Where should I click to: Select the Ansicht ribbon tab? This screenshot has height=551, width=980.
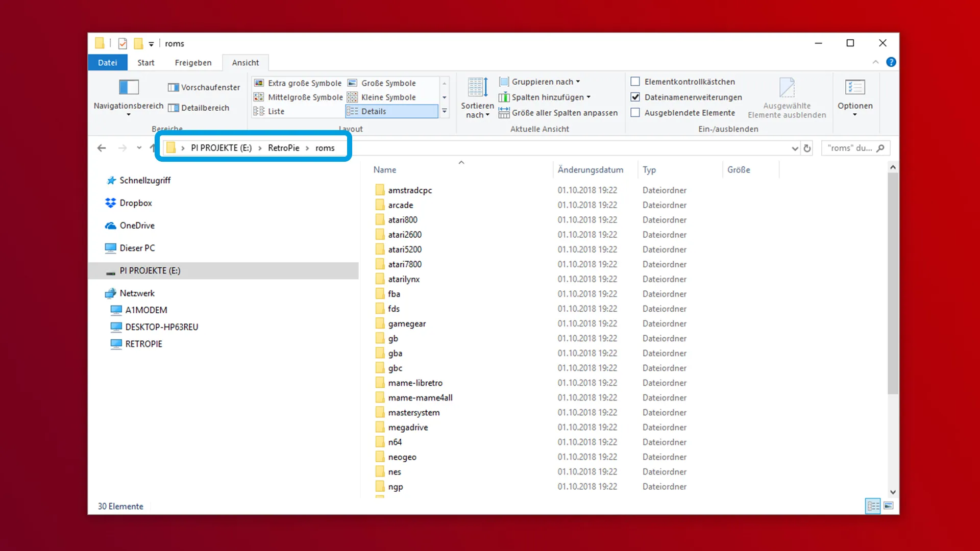point(246,62)
